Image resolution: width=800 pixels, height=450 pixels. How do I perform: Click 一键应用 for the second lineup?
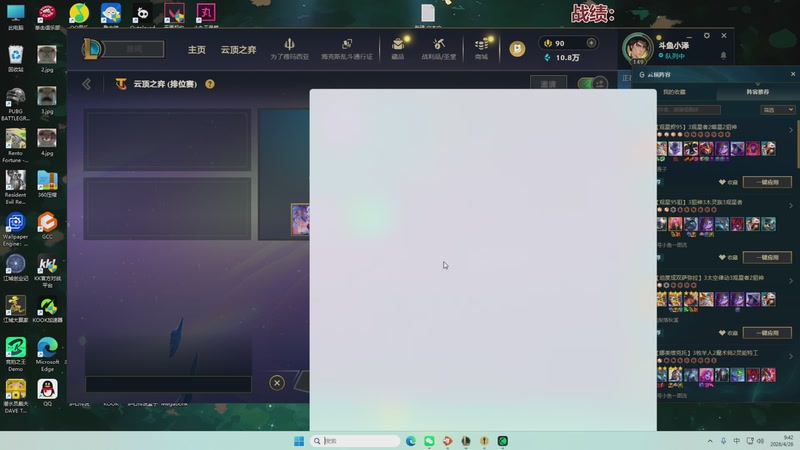(767, 257)
